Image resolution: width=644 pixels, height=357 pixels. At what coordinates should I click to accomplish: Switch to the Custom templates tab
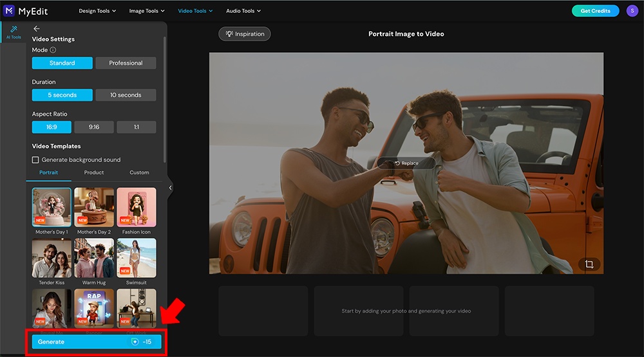tap(139, 172)
